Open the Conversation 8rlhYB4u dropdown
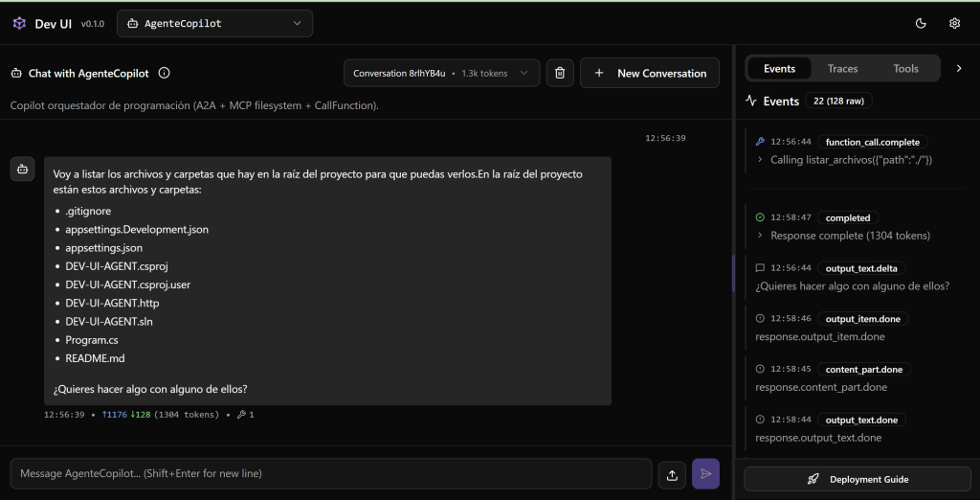This screenshot has height=500, width=980. coord(442,73)
